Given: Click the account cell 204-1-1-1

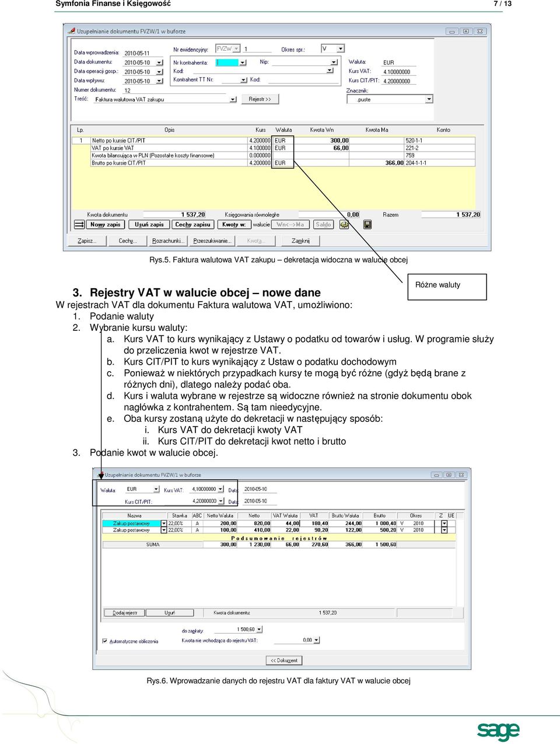Looking at the screenshot, I should 440,163.
